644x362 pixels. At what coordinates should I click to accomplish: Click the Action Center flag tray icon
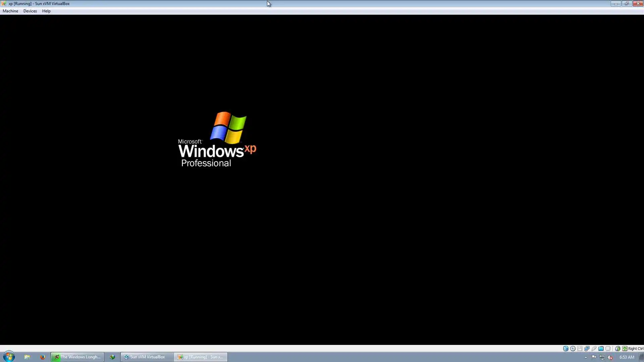pyautogui.click(x=594, y=357)
